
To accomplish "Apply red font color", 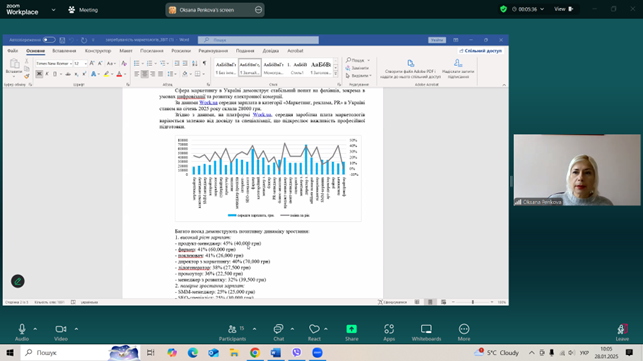I will click(x=119, y=74).
